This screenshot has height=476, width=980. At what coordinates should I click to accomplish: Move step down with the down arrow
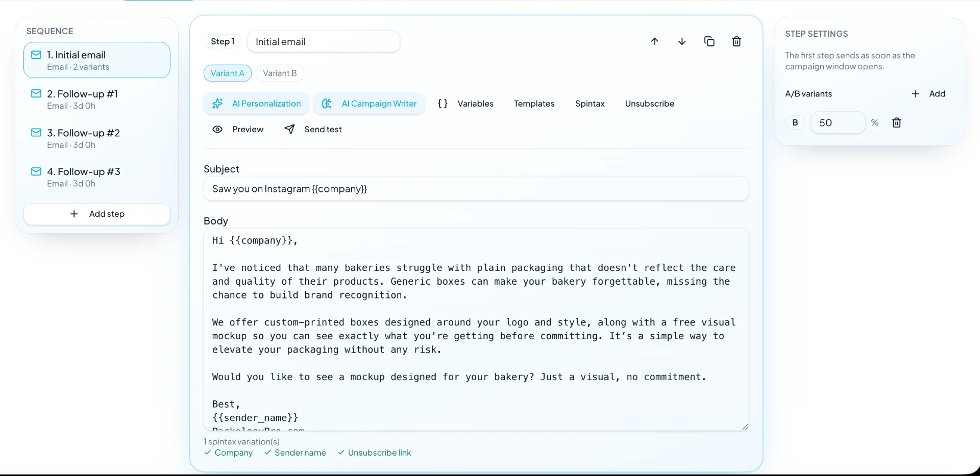tap(682, 41)
